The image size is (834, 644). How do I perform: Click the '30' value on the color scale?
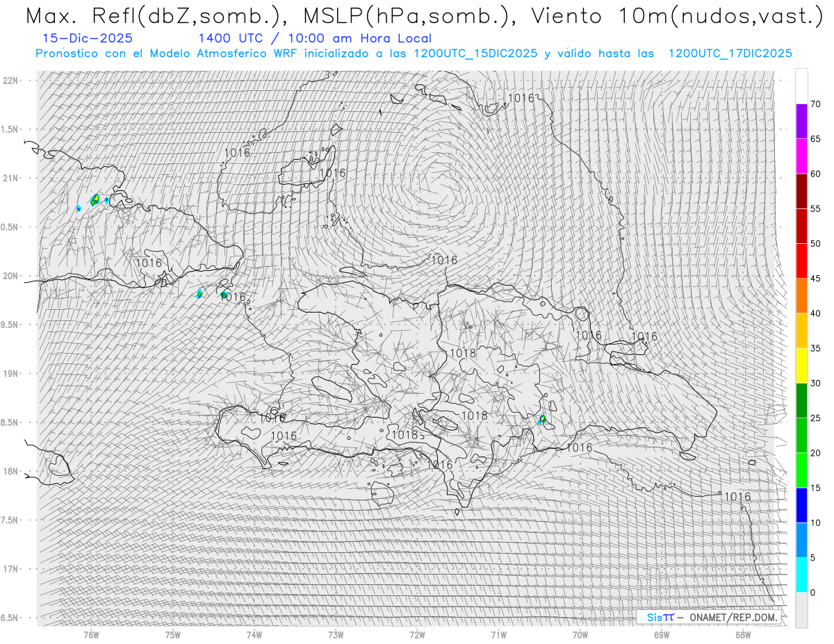(x=815, y=383)
